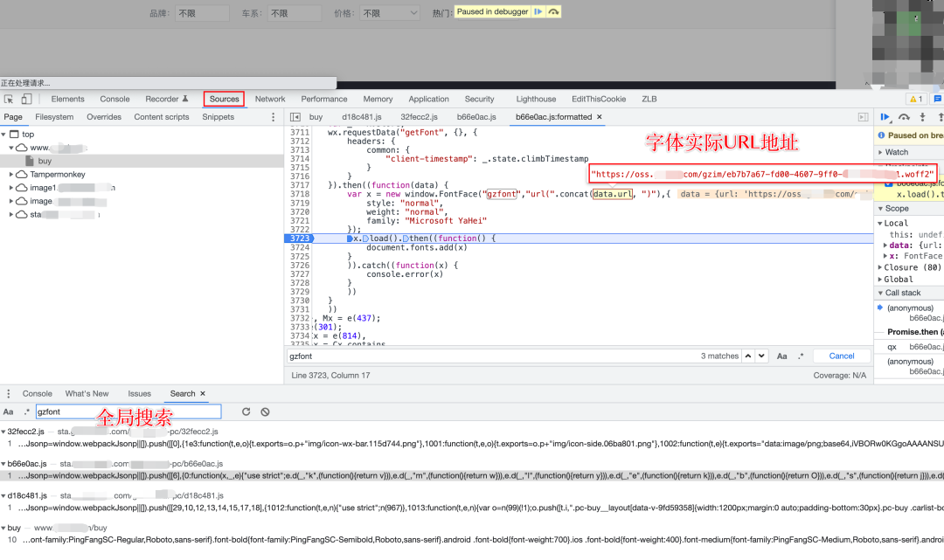Toggle the device toolbar icon

pos(26,100)
